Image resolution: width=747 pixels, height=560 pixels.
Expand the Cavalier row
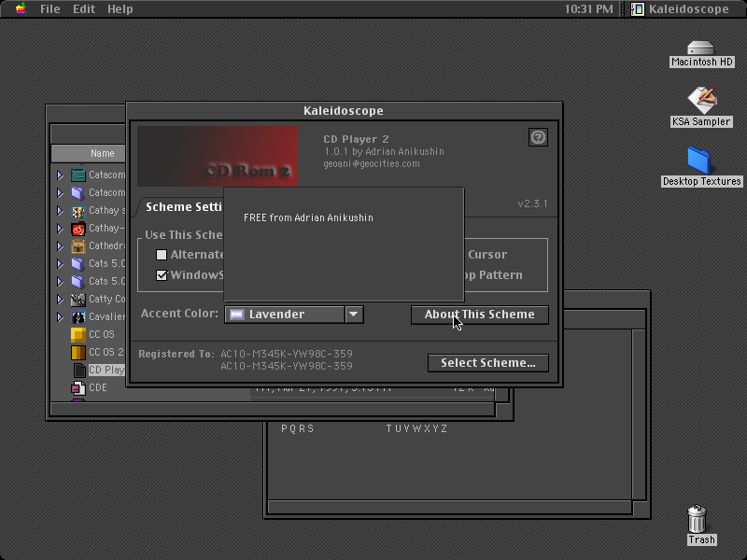pyautogui.click(x=60, y=316)
